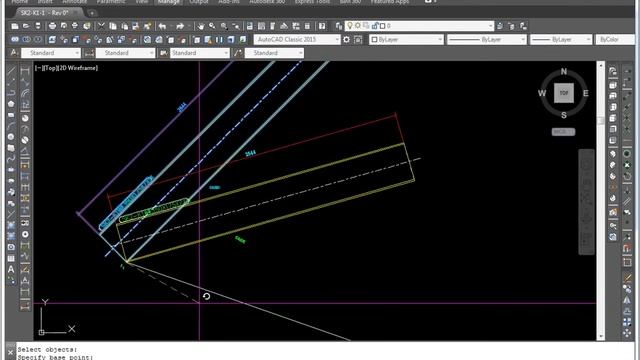
Task: Select the Multiline Text A tool
Action: pos(11,269)
